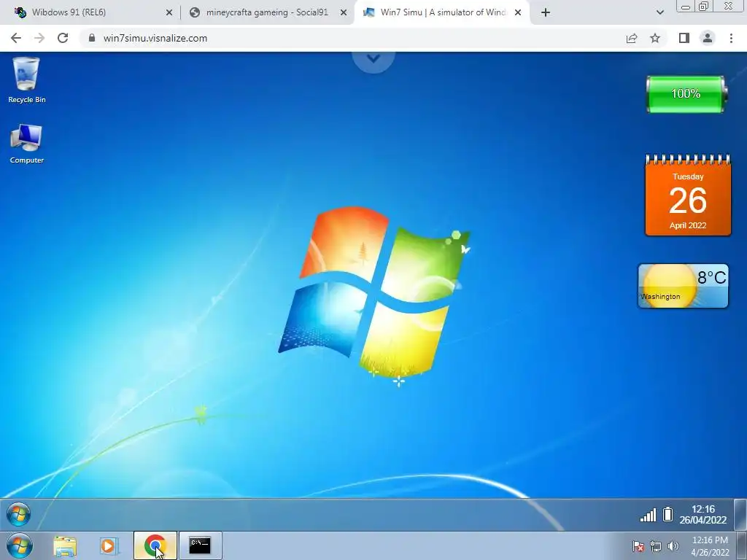Restore down the browser window
Screen dimensions: 747x560
tap(704, 6)
